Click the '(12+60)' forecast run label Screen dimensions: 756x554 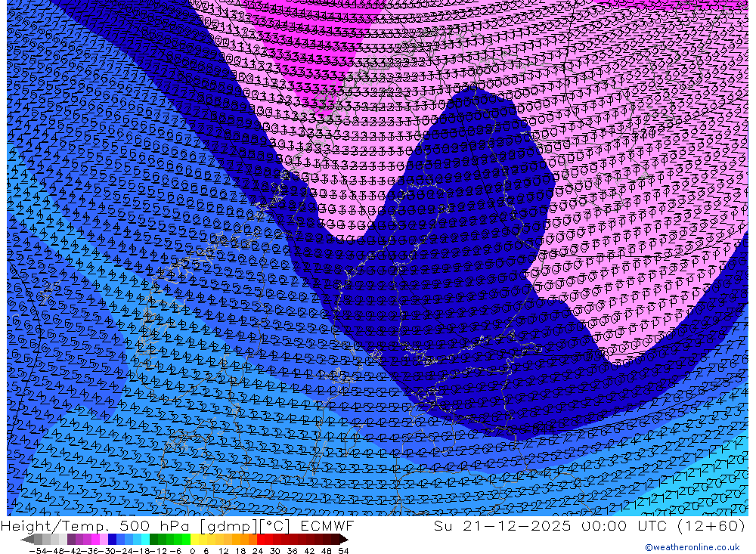(x=711, y=525)
